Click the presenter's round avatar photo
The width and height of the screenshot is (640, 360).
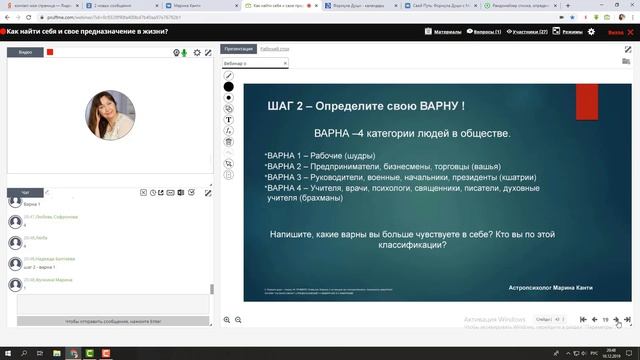[110, 115]
